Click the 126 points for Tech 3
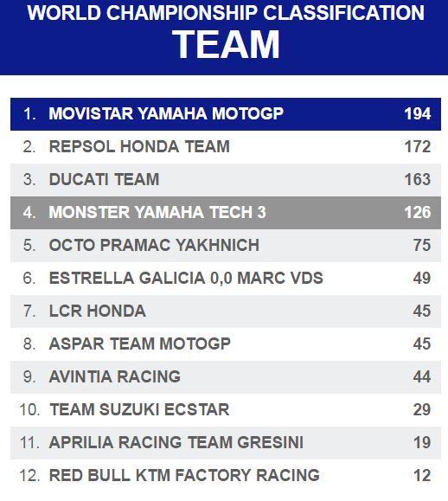Screen dimensions: 448x501 (418, 213)
